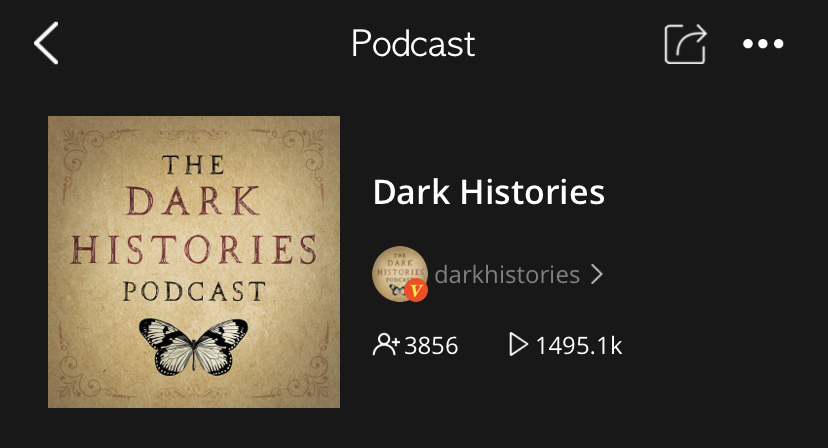Select the Dark Histories podcast title

[x=488, y=192]
